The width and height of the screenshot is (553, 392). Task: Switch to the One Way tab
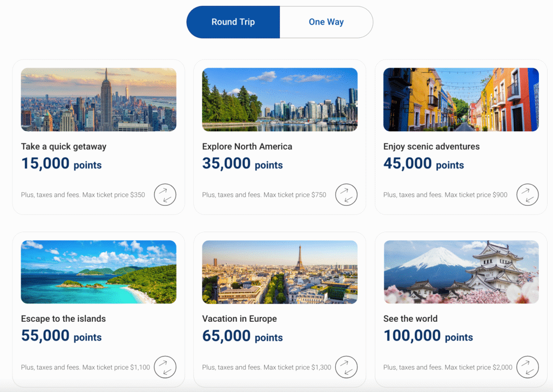click(x=326, y=22)
